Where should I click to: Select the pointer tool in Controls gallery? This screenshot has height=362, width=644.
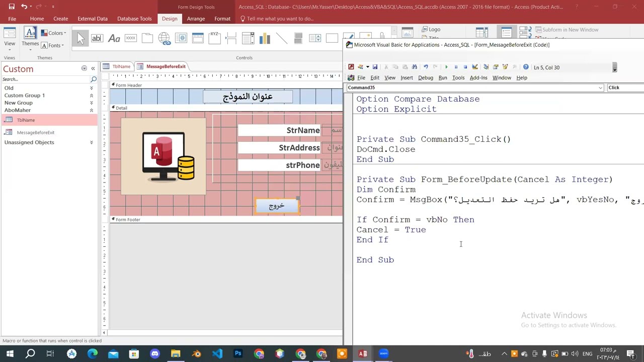(x=80, y=38)
